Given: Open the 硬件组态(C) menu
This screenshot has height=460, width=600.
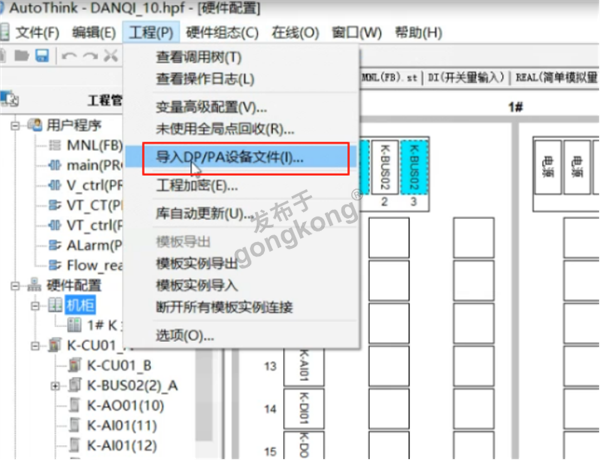Looking at the screenshot, I should click(x=222, y=33).
